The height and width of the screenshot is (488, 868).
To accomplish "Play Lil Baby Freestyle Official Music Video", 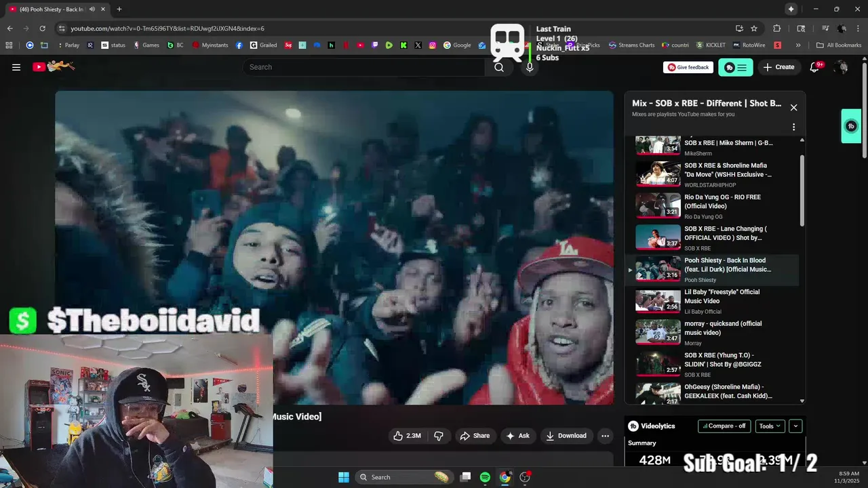I will coord(712,301).
